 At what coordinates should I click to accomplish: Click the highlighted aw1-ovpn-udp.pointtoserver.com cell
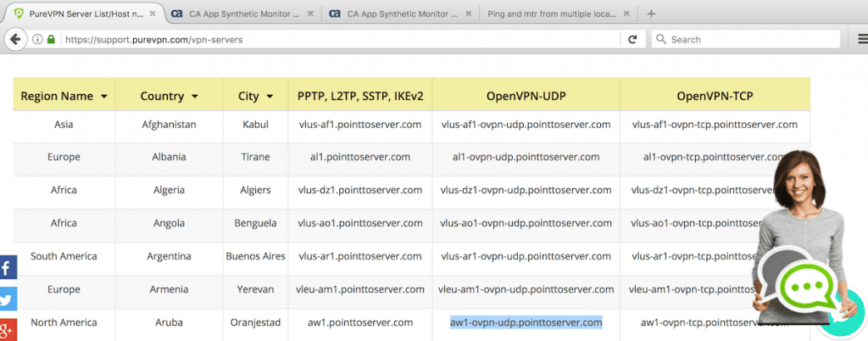pos(526,322)
